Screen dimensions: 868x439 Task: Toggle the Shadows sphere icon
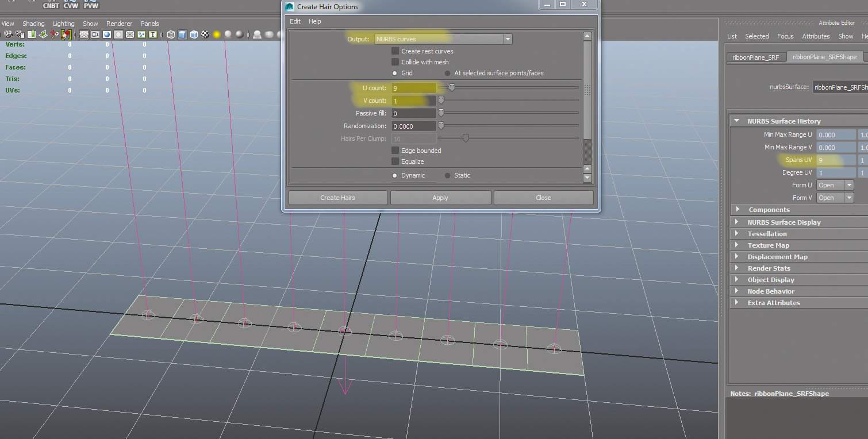tap(228, 34)
